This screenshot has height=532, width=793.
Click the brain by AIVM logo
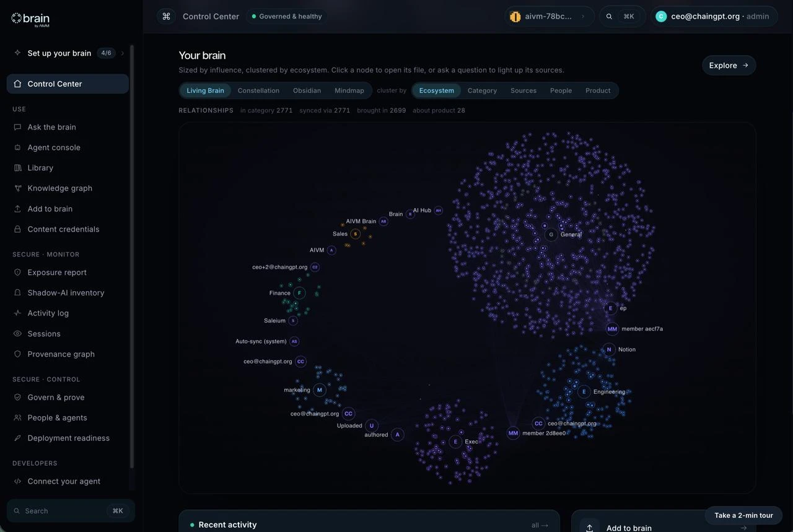point(30,19)
